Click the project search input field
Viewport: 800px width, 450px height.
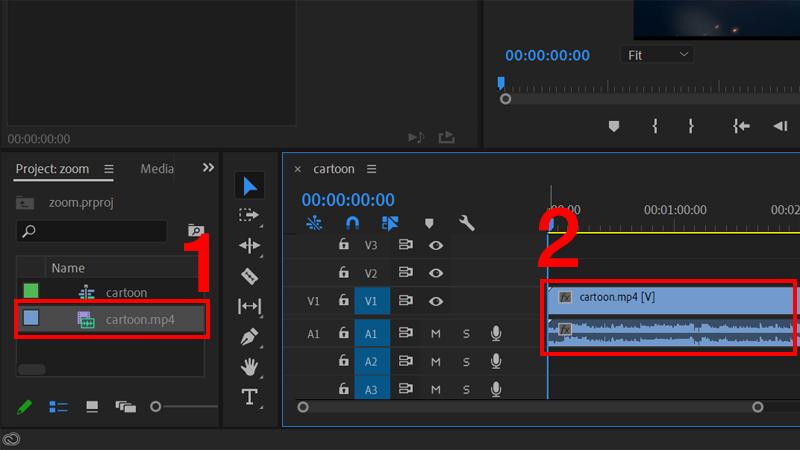92,231
